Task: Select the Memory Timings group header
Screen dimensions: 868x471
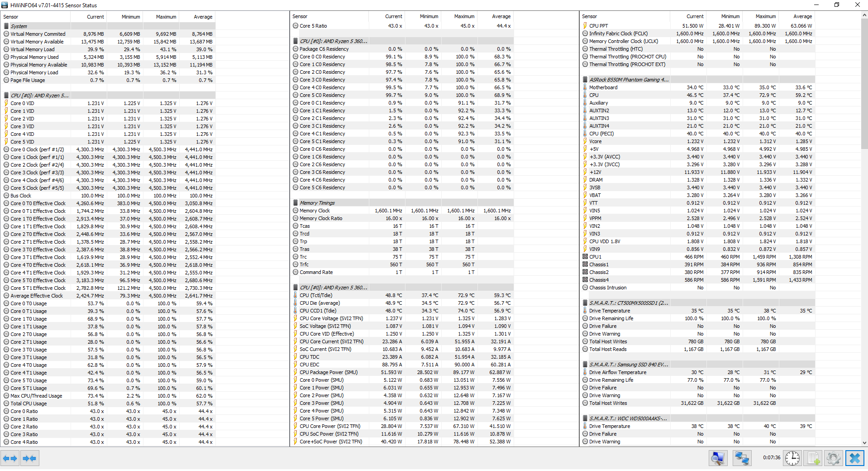Action: point(402,203)
